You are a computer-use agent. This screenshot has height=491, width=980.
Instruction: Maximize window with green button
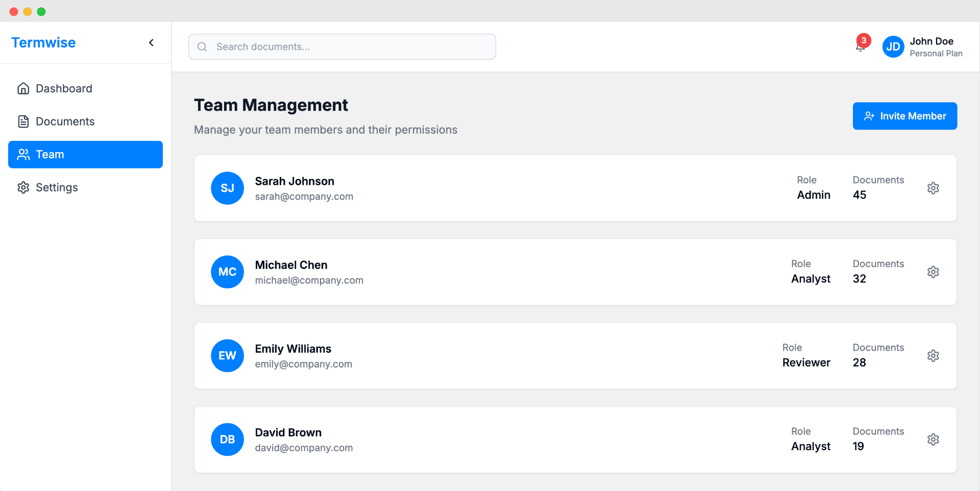click(x=41, y=11)
